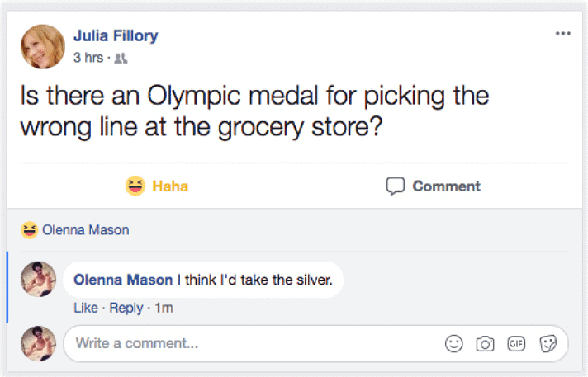Focus the Write a comment field
Screen dimensions: 588x377
(x=248, y=343)
